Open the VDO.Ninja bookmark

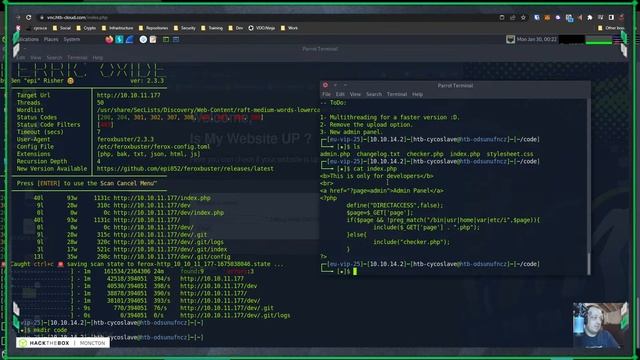click(x=262, y=28)
